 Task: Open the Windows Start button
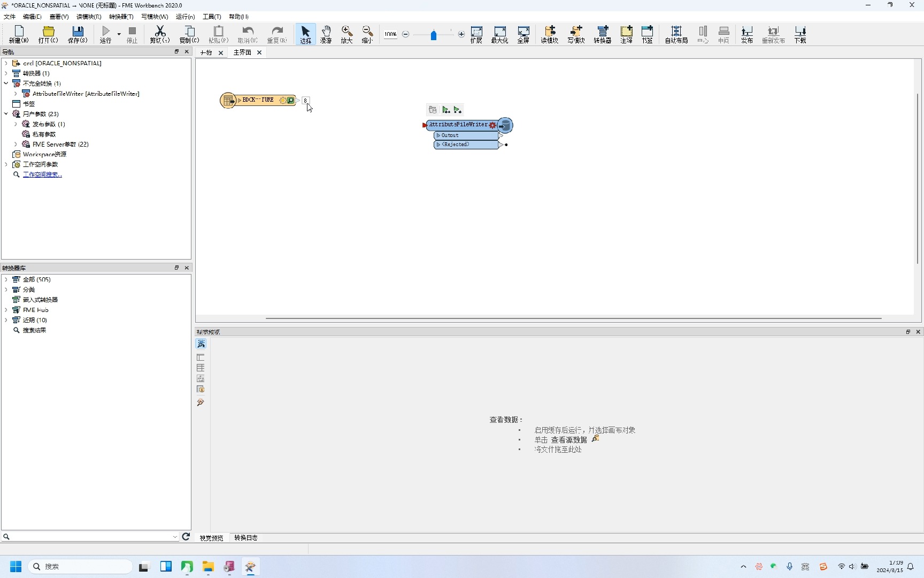16,566
